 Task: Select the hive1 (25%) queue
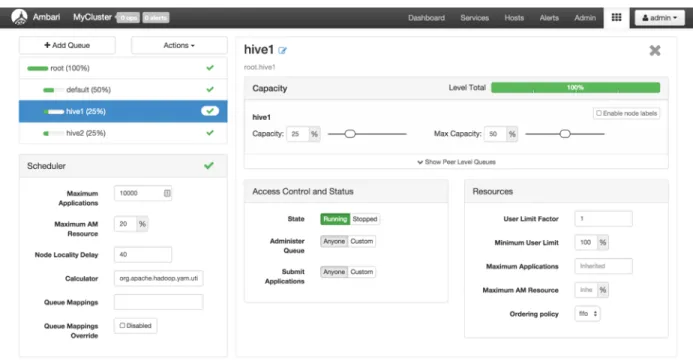click(123, 111)
